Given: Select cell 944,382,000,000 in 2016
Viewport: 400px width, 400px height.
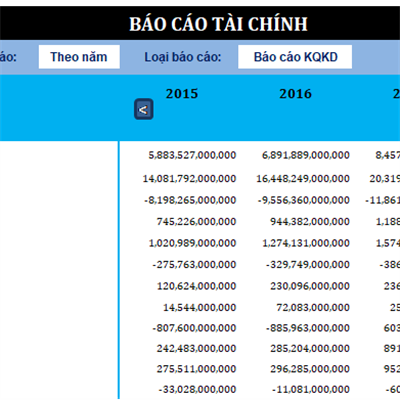Looking at the screenshot, I should (x=310, y=222).
